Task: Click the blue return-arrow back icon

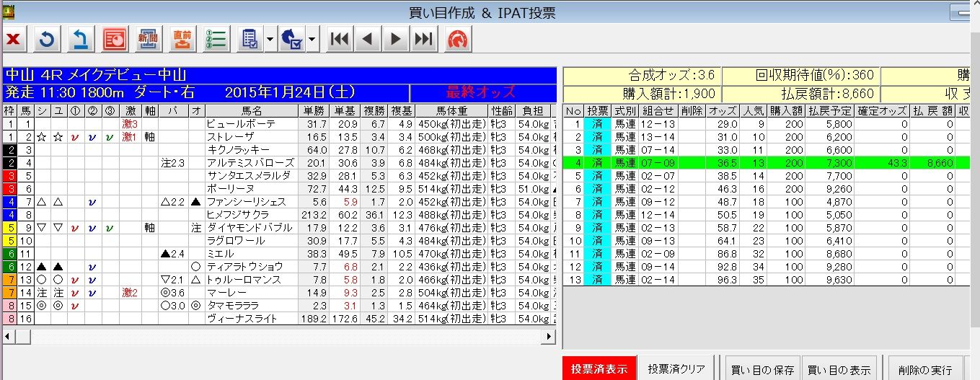Action: click(81, 39)
